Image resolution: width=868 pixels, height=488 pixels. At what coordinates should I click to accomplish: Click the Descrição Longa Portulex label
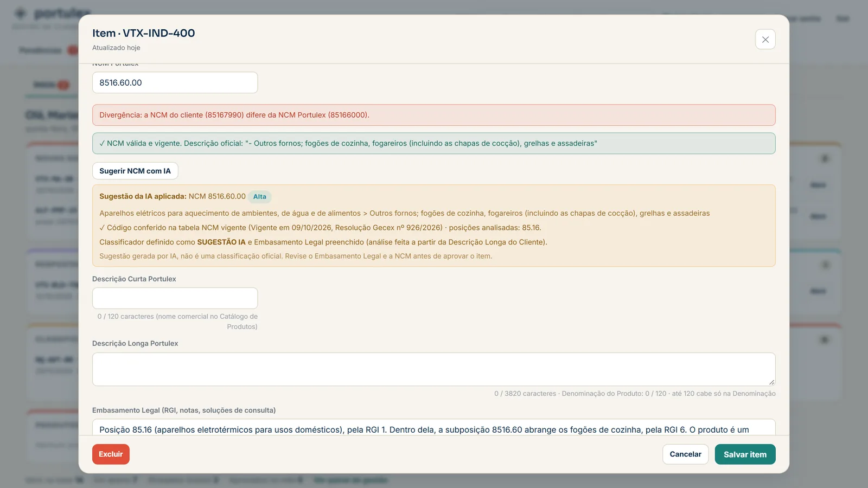click(135, 344)
